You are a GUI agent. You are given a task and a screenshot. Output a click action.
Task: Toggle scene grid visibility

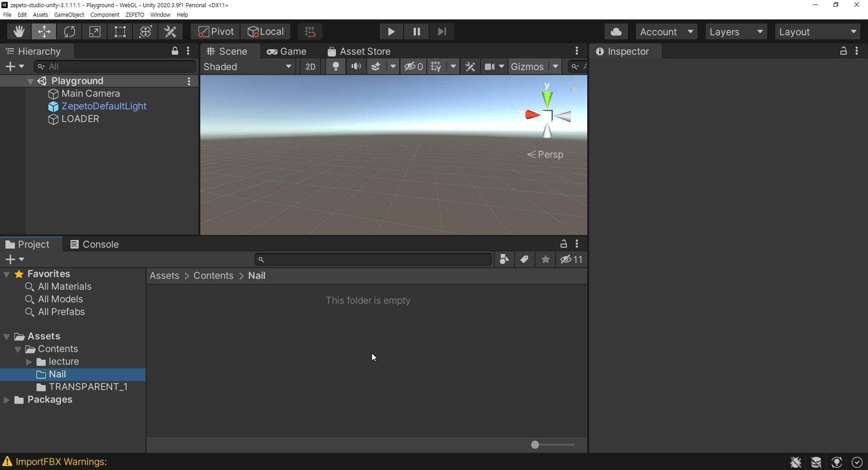point(436,66)
